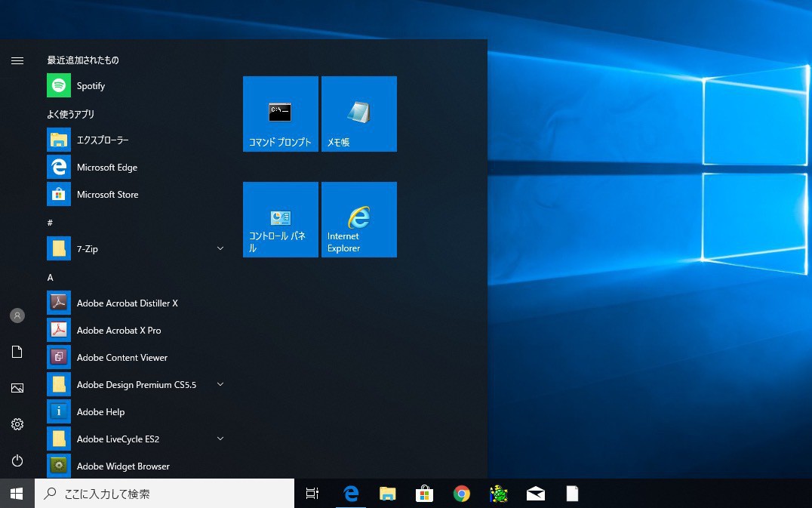
Task: Expand the Start hamburger menu
Action: (17, 61)
